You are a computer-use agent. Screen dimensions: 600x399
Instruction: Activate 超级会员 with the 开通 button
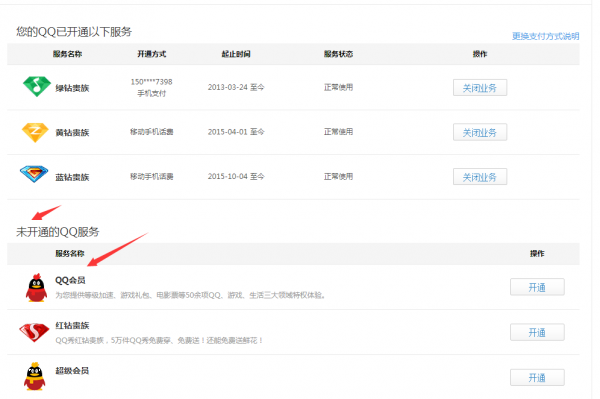coord(537,378)
